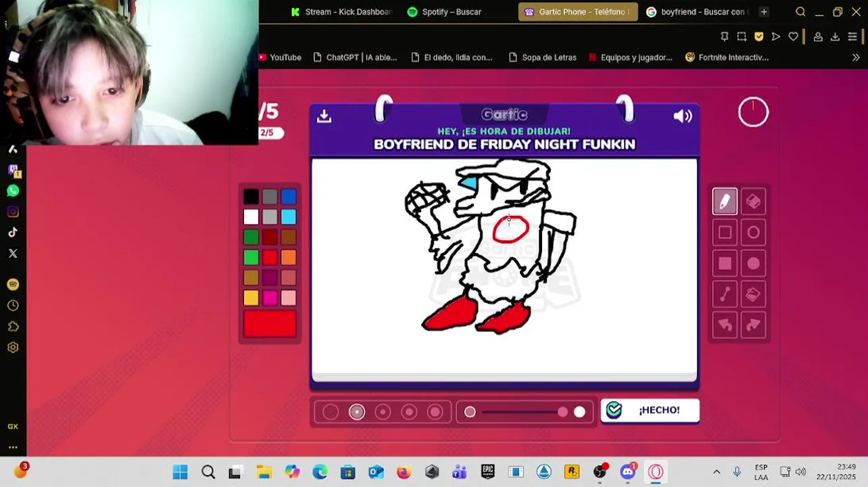Open the WhatsApp sidebar icon
Image resolution: width=868 pixels, height=487 pixels.
[13, 191]
